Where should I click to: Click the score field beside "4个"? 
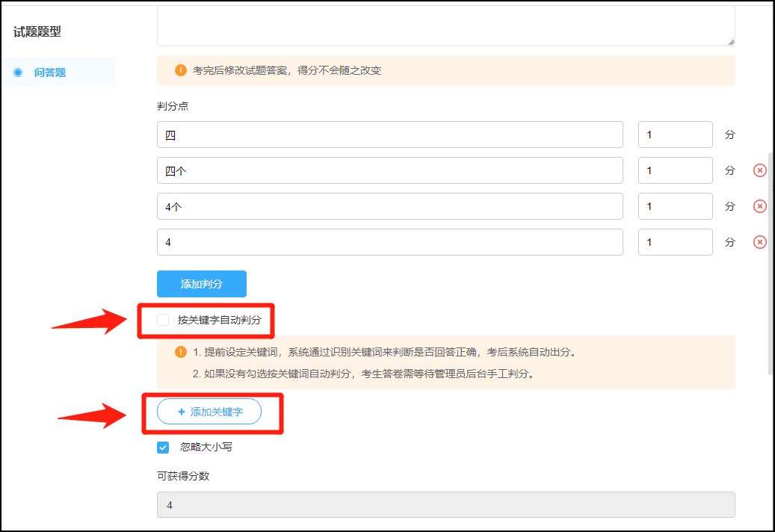[x=675, y=205]
